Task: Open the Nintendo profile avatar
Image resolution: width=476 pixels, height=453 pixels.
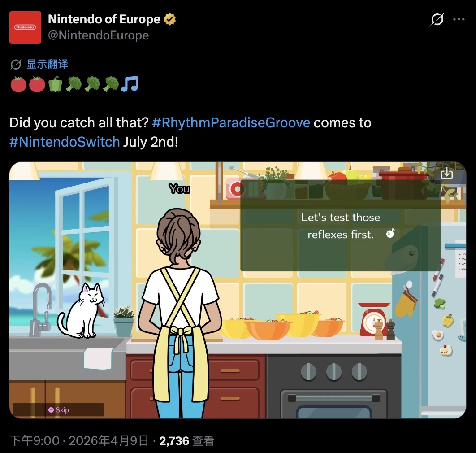Action: point(25,27)
